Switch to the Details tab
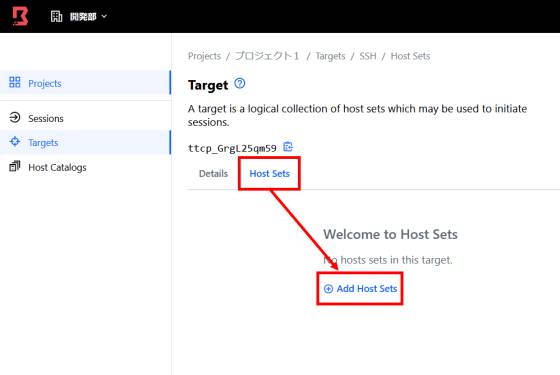560x375 pixels. click(213, 174)
